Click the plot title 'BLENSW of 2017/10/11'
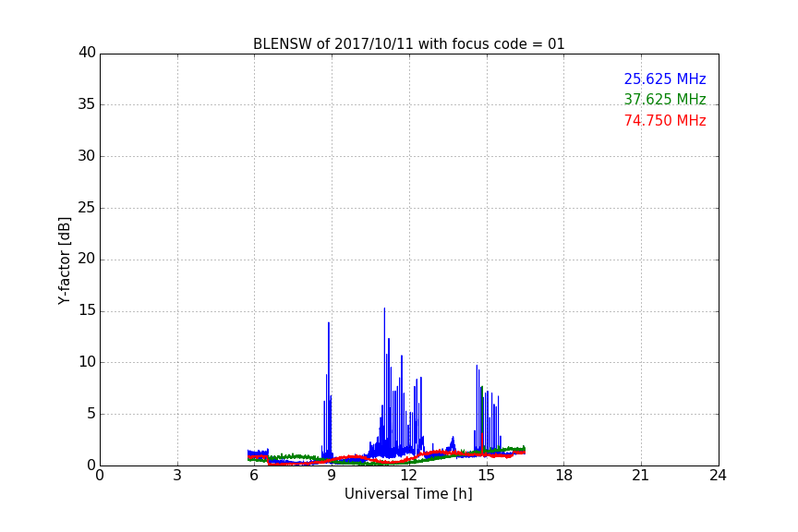Viewport: 798px width, 532px height. coord(408,44)
